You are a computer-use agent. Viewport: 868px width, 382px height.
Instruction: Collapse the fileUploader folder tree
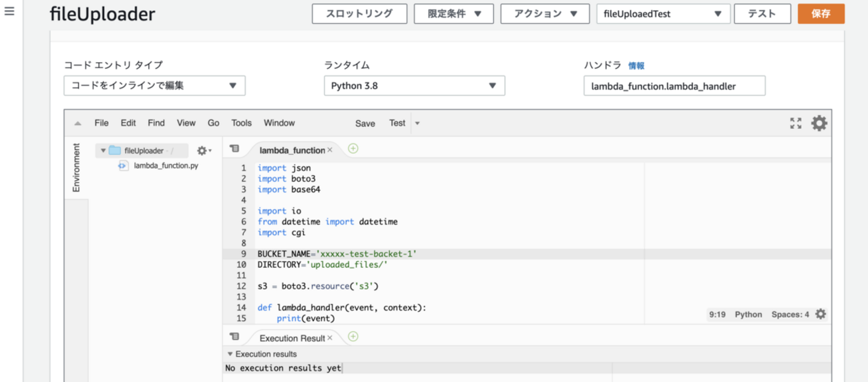(103, 151)
